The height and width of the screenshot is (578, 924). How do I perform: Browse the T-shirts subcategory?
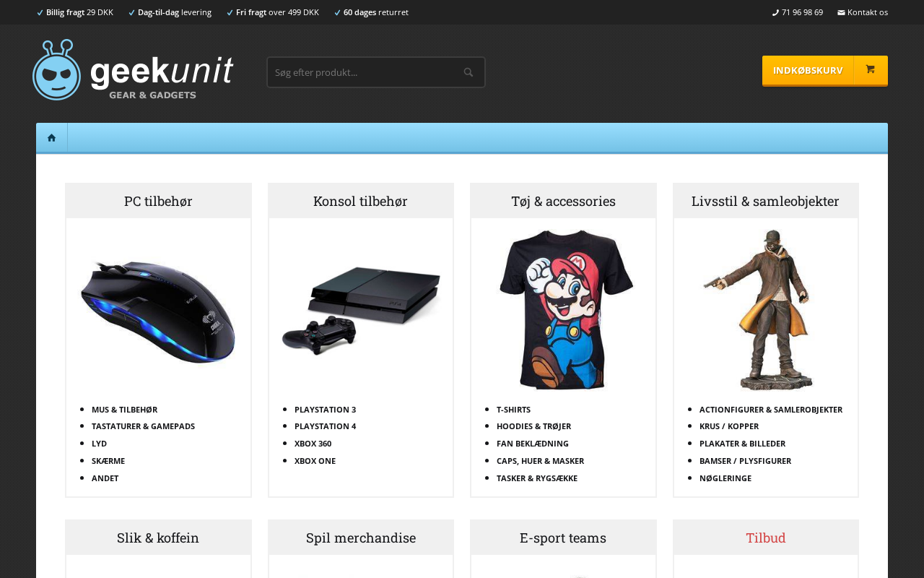tap(513, 410)
